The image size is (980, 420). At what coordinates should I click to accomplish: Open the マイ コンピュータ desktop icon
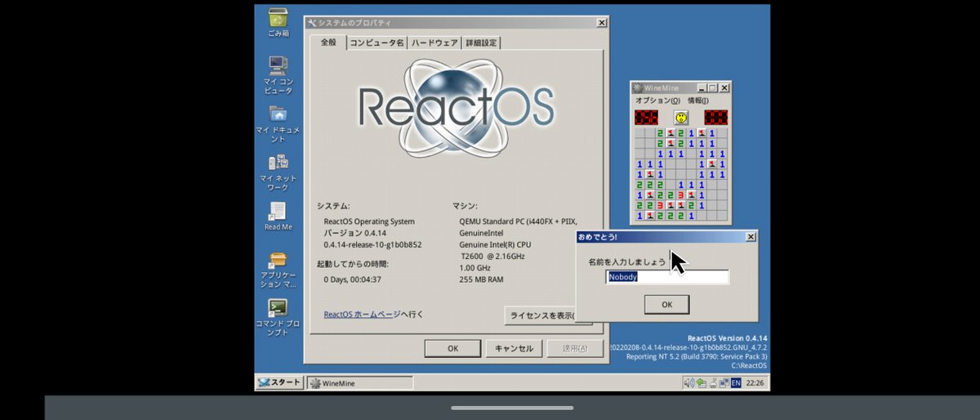[278, 75]
